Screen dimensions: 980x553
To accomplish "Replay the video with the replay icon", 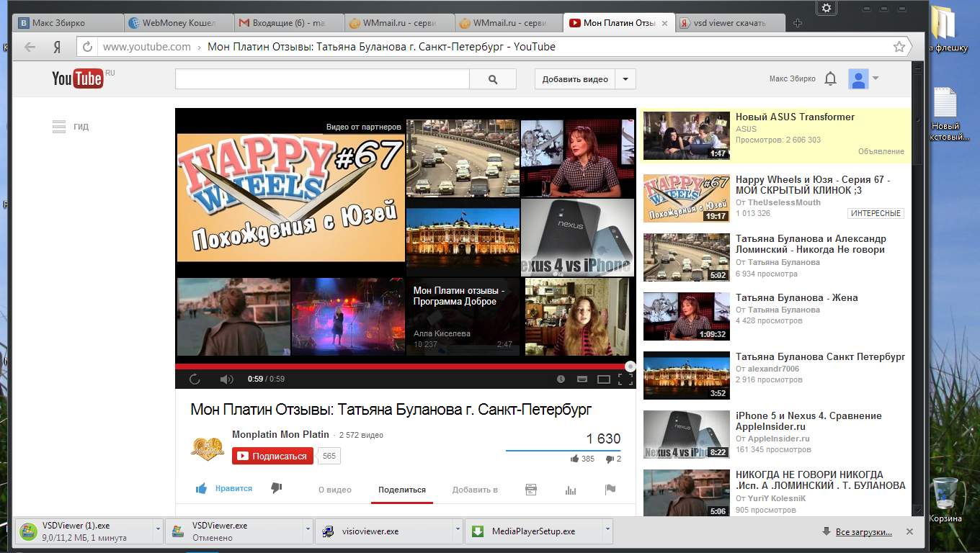I will (195, 379).
